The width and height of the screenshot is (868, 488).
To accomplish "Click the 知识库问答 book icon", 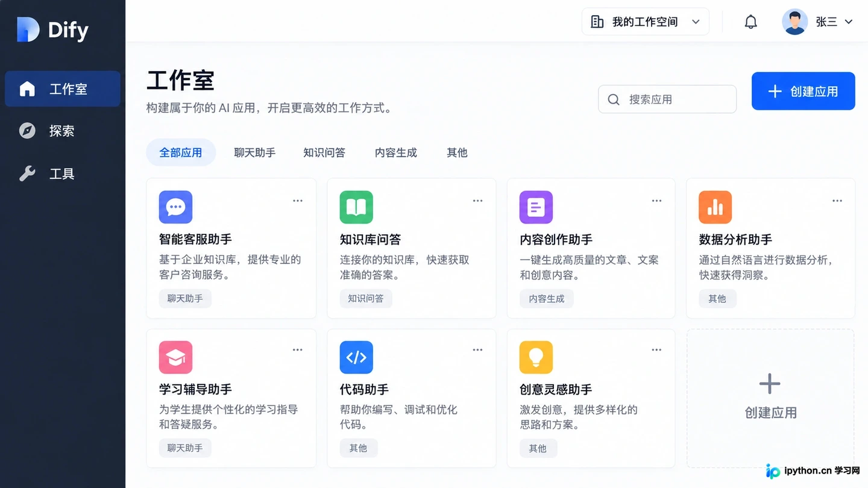I will [356, 207].
